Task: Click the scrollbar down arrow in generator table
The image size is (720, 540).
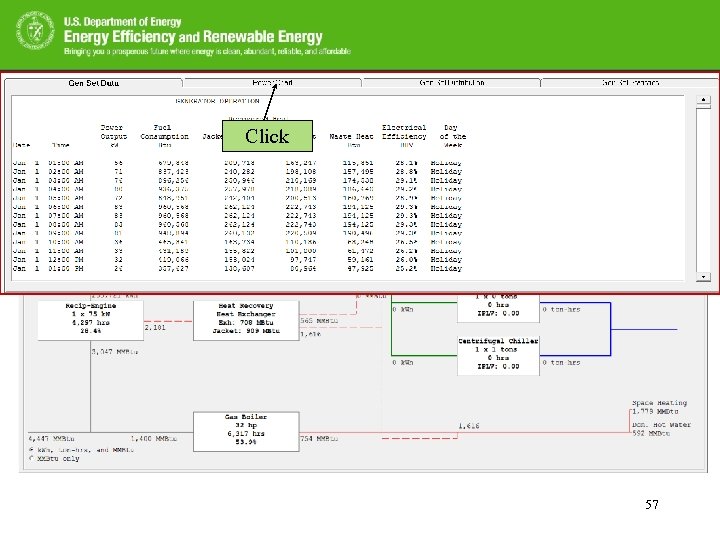Action: 703,276
